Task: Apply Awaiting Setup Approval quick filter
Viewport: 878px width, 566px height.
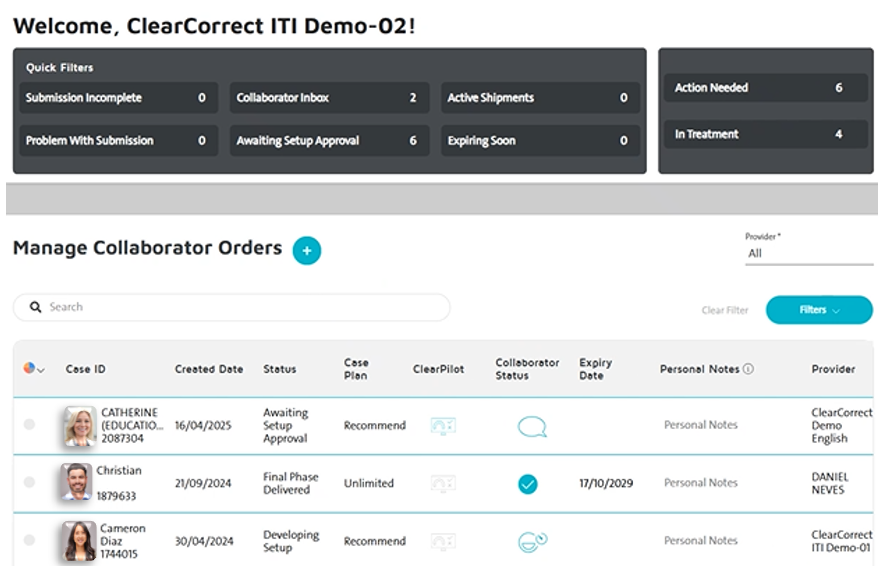Action: coord(329,141)
